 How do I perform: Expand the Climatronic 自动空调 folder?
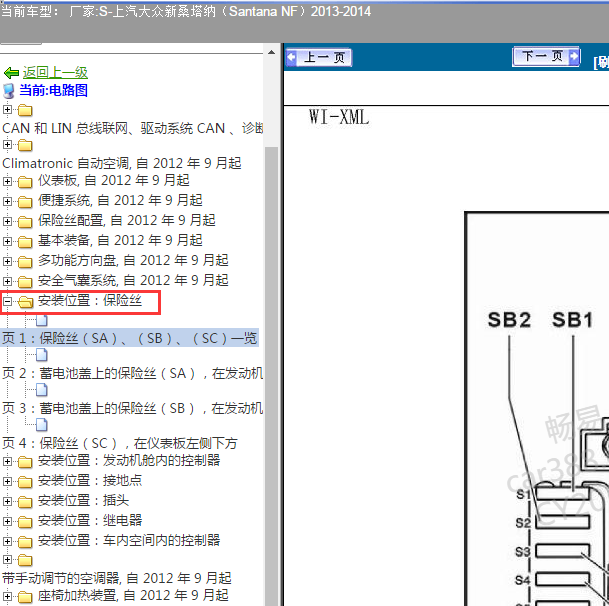7,145
